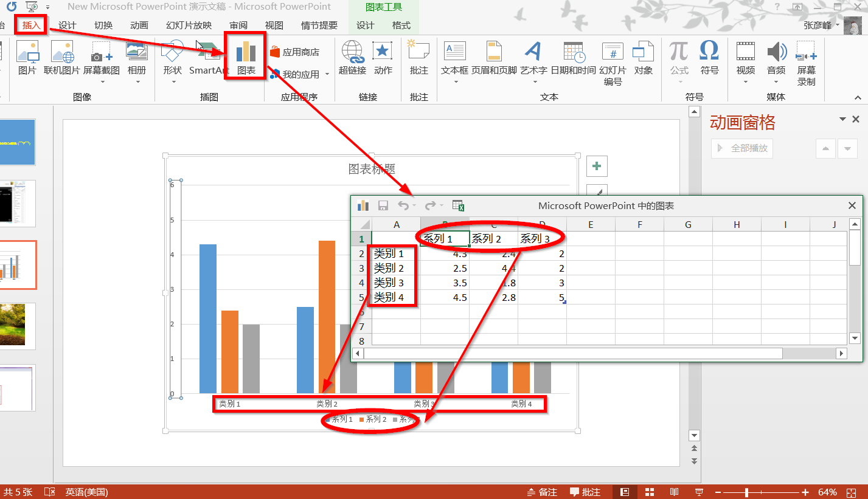This screenshot has width=868, height=499.
Task: Insert 音频 audio
Action: click(776, 61)
